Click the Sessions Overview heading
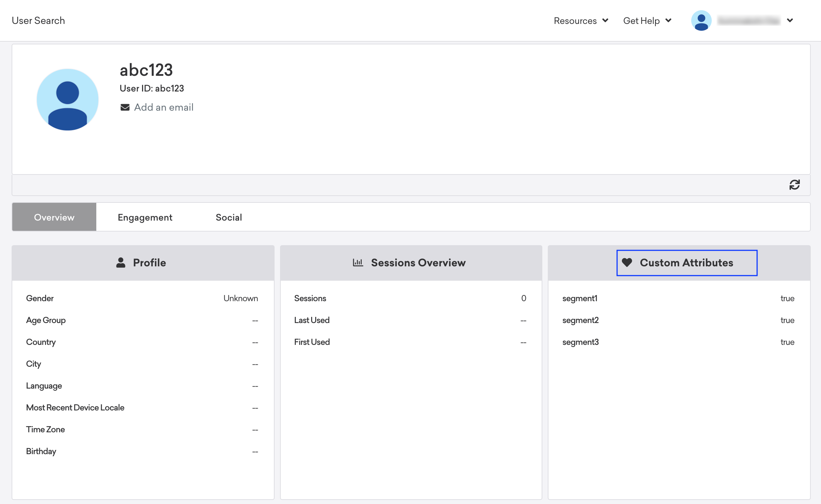This screenshot has width=821, height=504. 418,263
